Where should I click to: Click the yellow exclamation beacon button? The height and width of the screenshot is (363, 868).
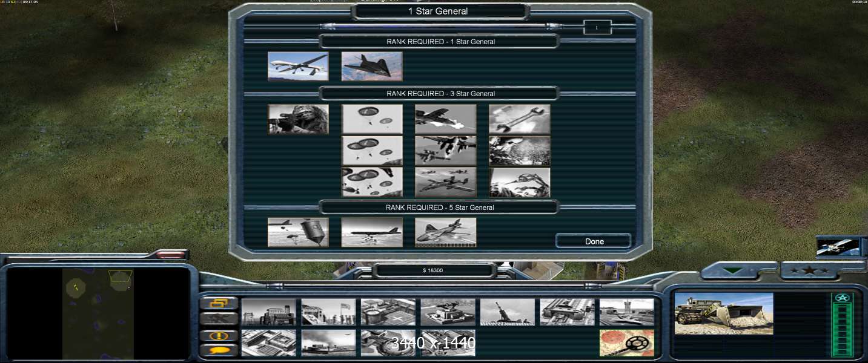pos(219,335)
